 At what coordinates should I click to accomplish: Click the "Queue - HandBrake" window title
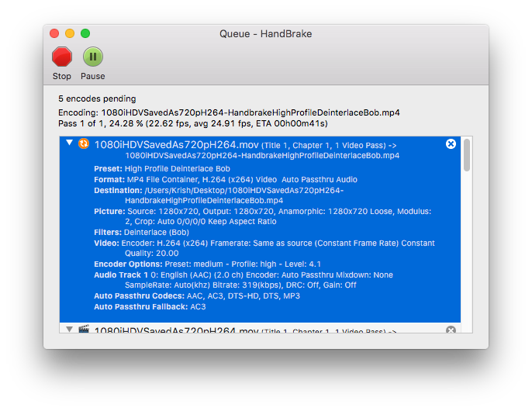(x=266, y=33)
